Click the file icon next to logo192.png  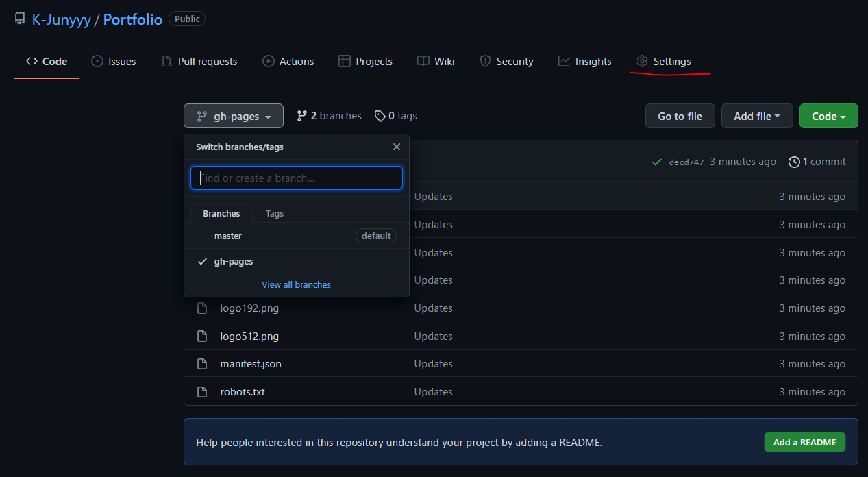[202, 308]
